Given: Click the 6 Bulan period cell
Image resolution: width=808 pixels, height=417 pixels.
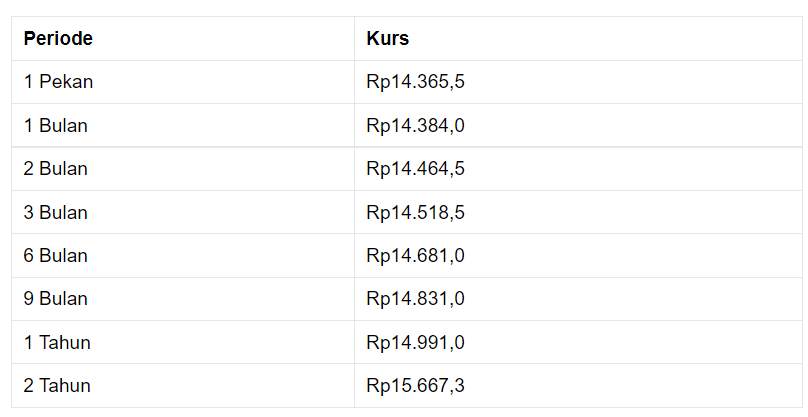Looking at the screenshot, I should (x=183, y=256).
